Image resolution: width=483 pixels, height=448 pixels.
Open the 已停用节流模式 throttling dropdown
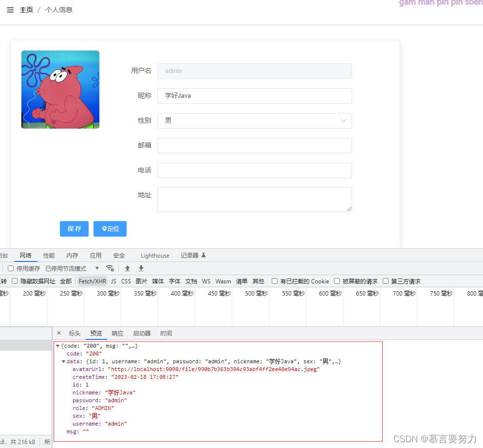[72, 268]
